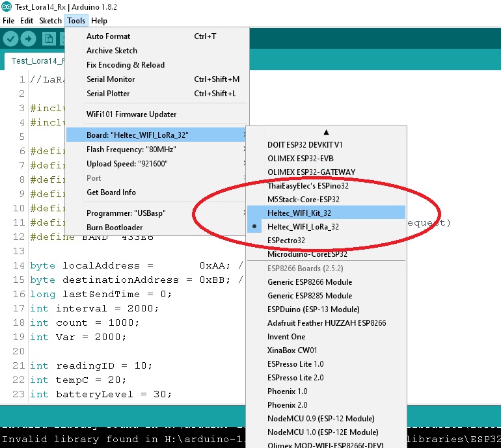
Task: Select Generic ESP8285 Module board
Action: [326, 296]
